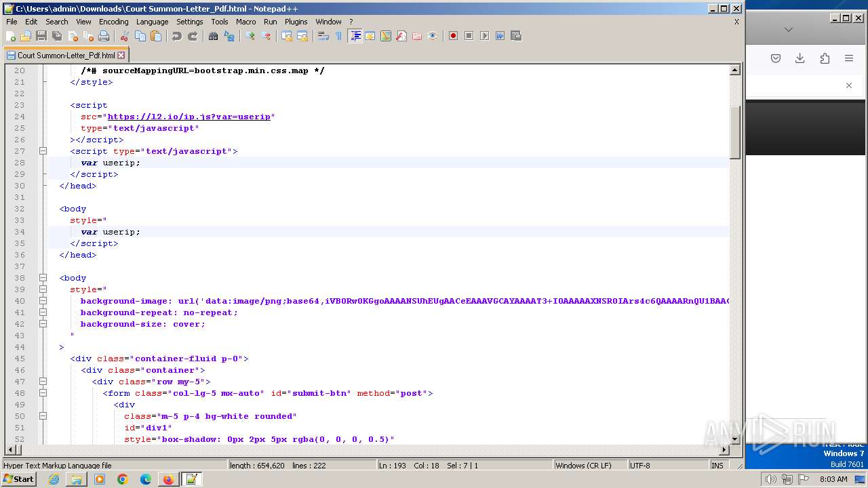Image resolution: width=868 pixels, height=488 pixels.
Task: Open the l2.io/ip.js script URL link
Action: (x=189, y=117)
